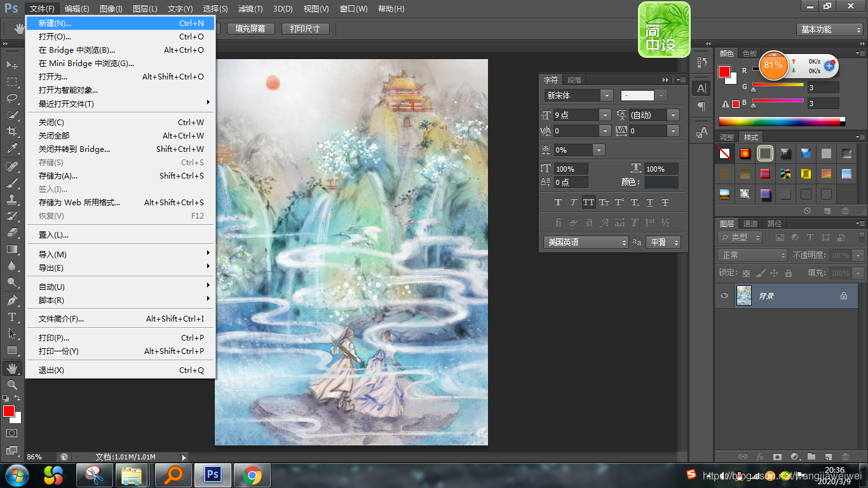The width and height of the screenshot is (868, 488).
Task: Open the 平滑 anti-aliasing dropdown
Action: pos(663,242)
